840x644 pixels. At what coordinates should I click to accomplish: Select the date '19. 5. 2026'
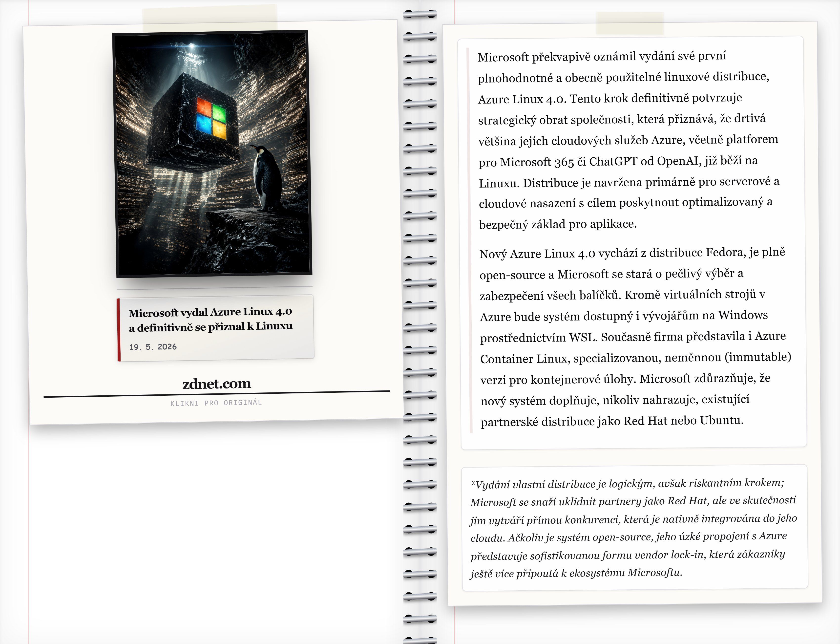tap(153, 347)
